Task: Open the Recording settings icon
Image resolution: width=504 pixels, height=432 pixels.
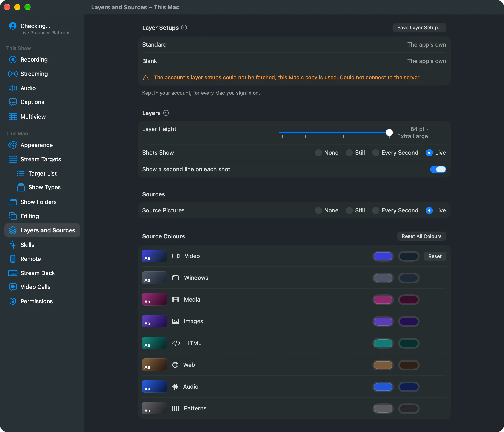Action: pos(13,60)
